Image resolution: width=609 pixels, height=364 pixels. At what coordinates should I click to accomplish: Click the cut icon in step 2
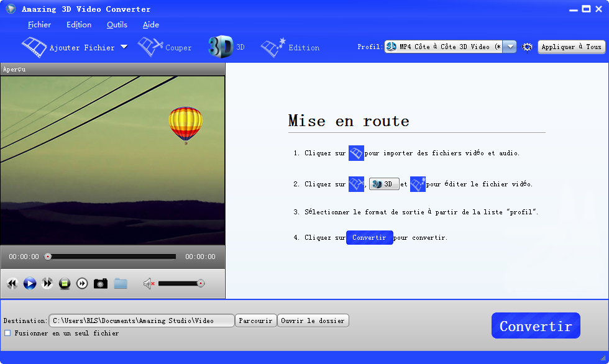point(356,184)
